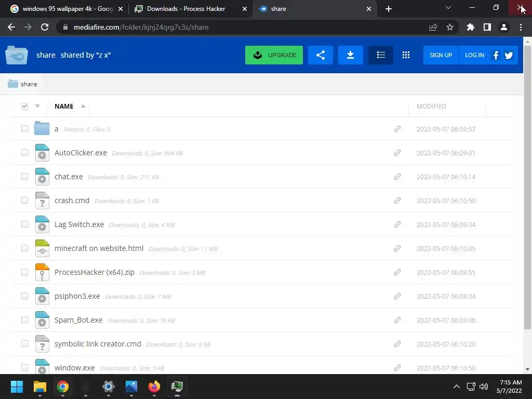Screen dimensions: 532x399
Task: Check the box for folder a
Action: (x=24, y=129)
